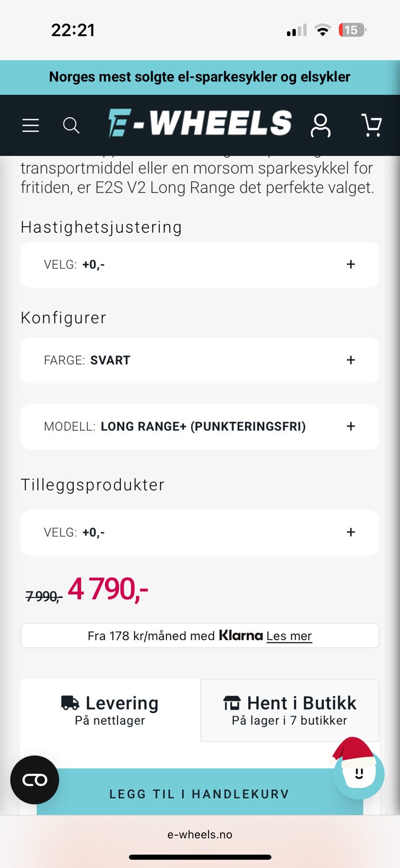Expand the Farge Svart color selector
This screenshot has width=400, height=868.
(200, 360)
